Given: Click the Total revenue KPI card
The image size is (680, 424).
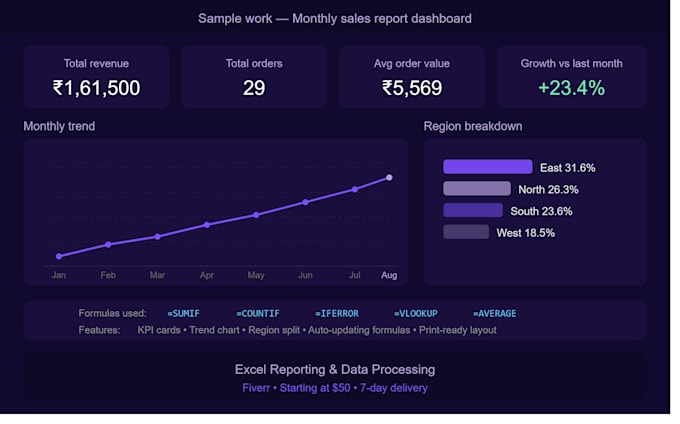Looking at the screenshot, I should [96, 76].
